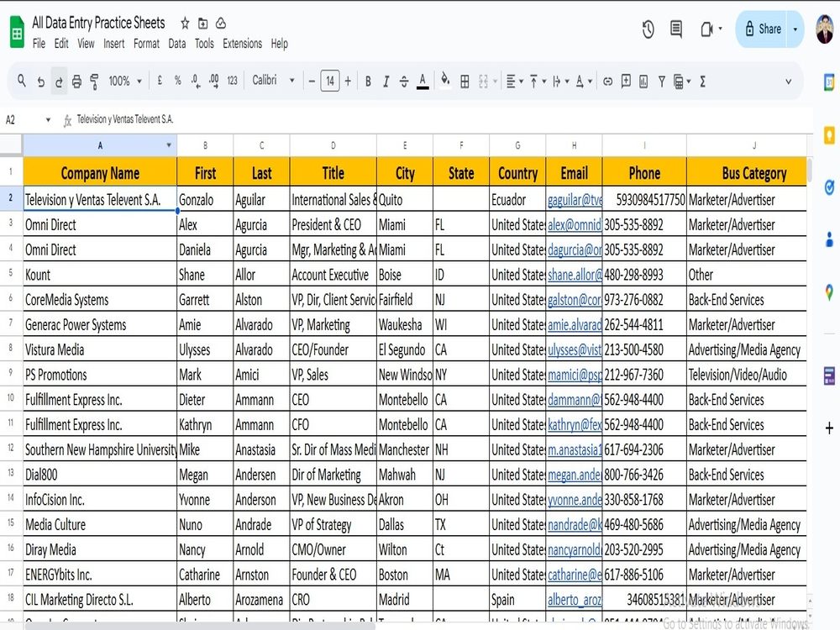Increase font size with plus button
The height and width of the screenshot is (630, 840).
(348, 81)
